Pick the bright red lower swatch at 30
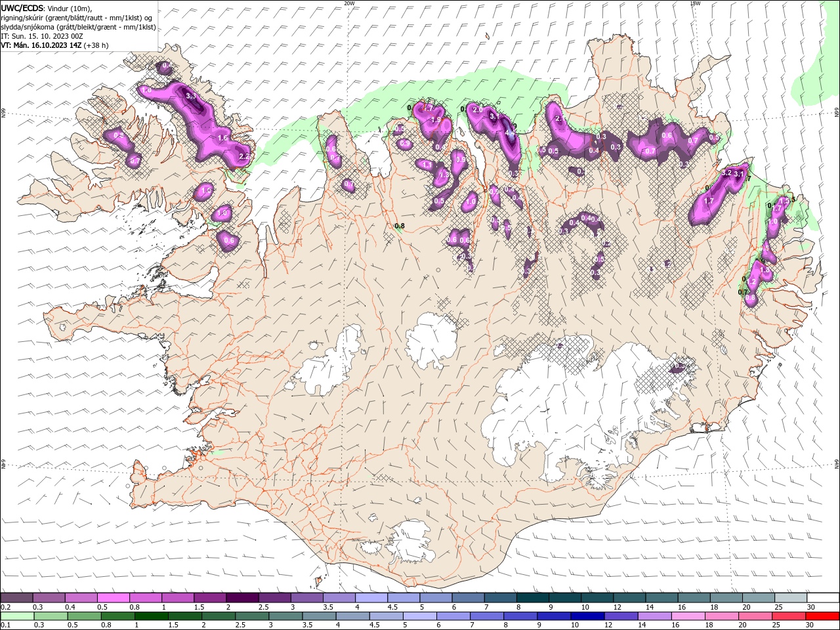Viewport: 840px width, 630px height. [822, 616]
